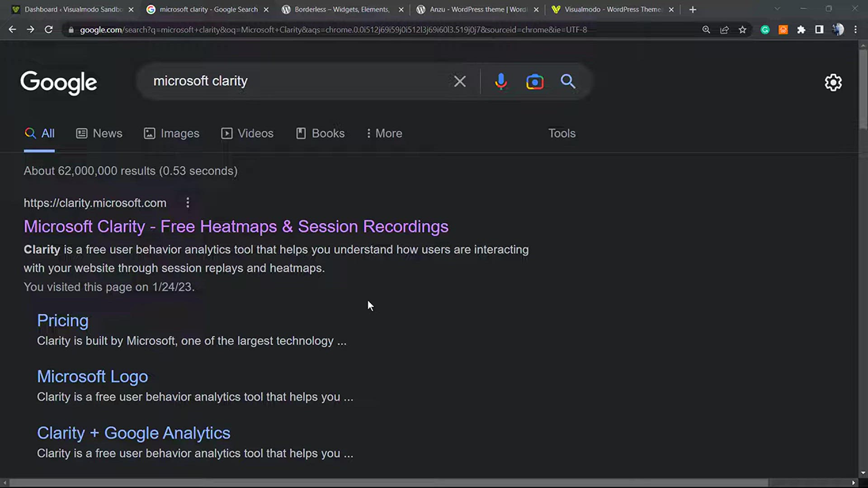Click the scroll right arrow
The width and height of the screenshot is (868, 488).
pos(854,483)
